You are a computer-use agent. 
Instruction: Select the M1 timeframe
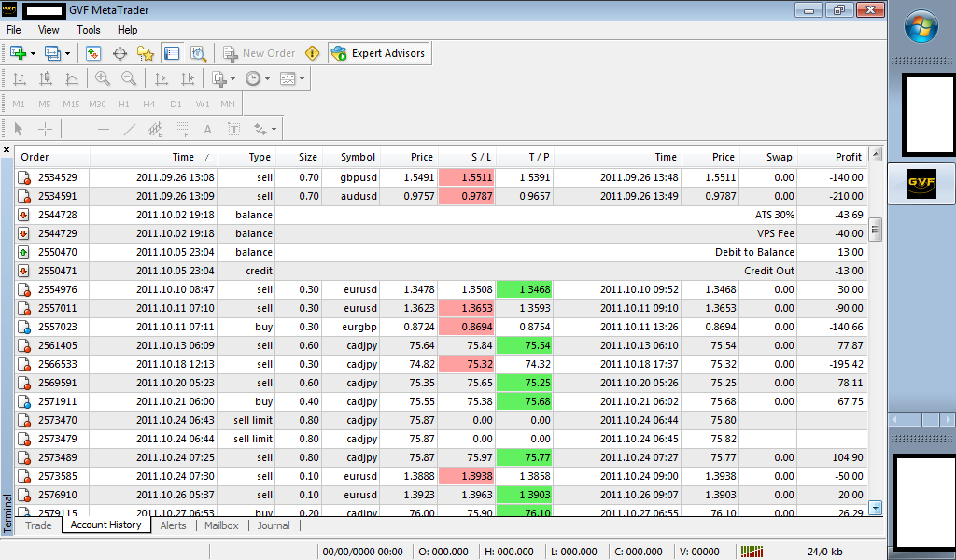(19, 105)
